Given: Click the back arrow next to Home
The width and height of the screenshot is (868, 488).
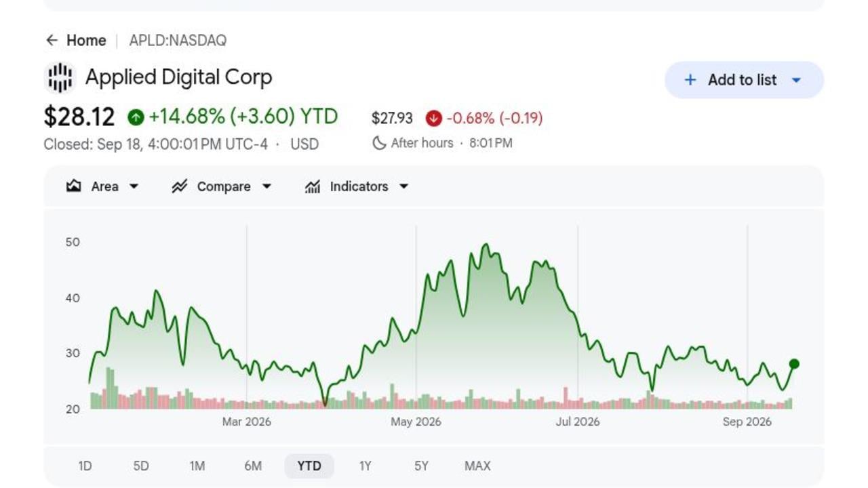Looking at the screenshot, I should (x=52, y=41).
